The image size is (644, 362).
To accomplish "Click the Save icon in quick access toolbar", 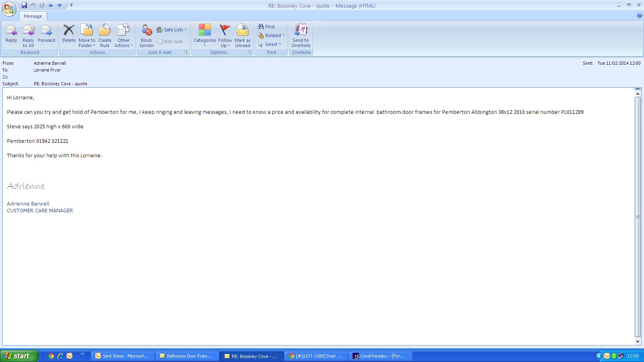I will coord(24,5).
